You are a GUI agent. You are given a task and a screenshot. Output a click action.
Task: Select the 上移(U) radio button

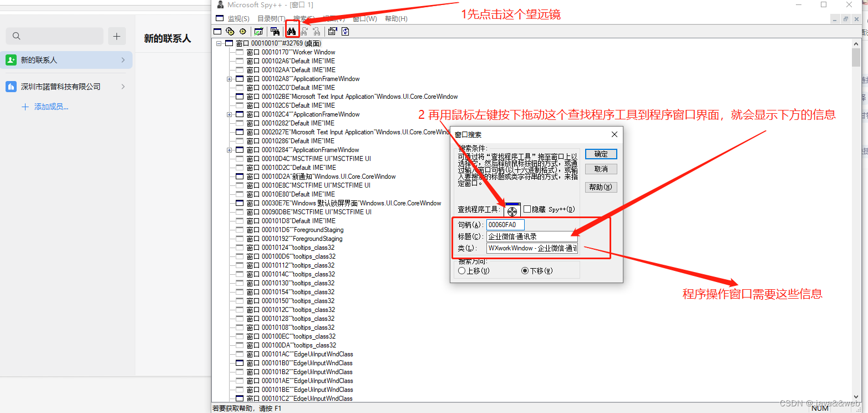462,271
